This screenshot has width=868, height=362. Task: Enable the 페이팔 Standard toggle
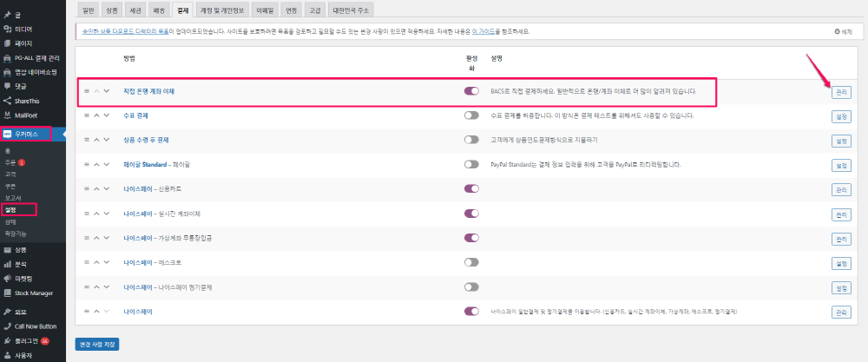471,164
